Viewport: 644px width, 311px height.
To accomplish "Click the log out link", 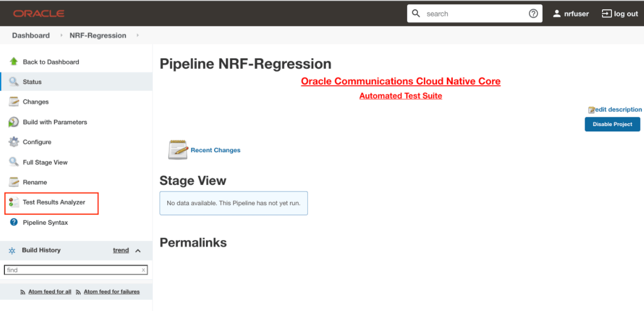I will tap(620, 14).
